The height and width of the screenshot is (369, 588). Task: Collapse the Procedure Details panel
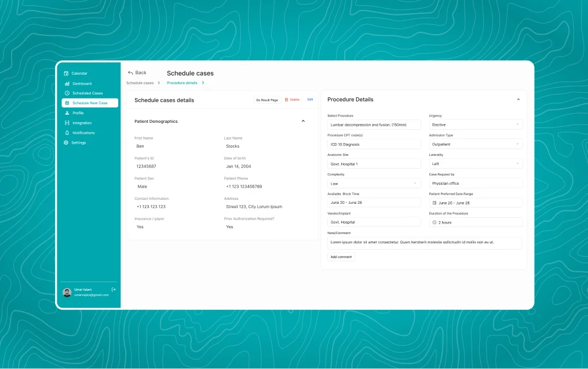point(518,100)
